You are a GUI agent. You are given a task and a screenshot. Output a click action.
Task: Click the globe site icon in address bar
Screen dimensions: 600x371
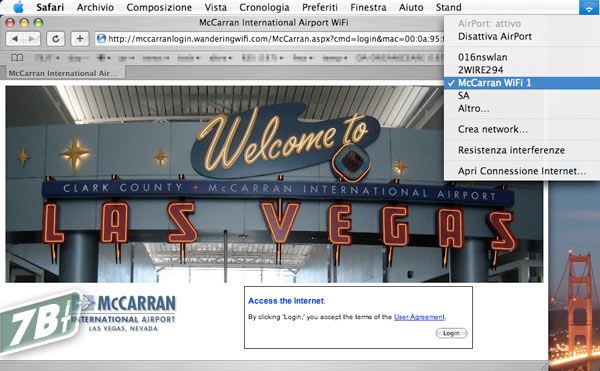[x=101, y=39]
